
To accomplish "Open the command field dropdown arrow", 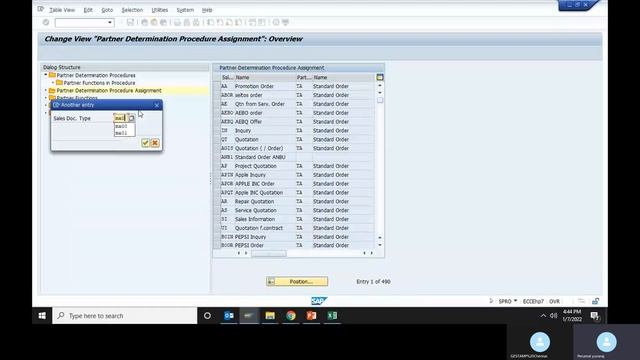I will [110, 22].
